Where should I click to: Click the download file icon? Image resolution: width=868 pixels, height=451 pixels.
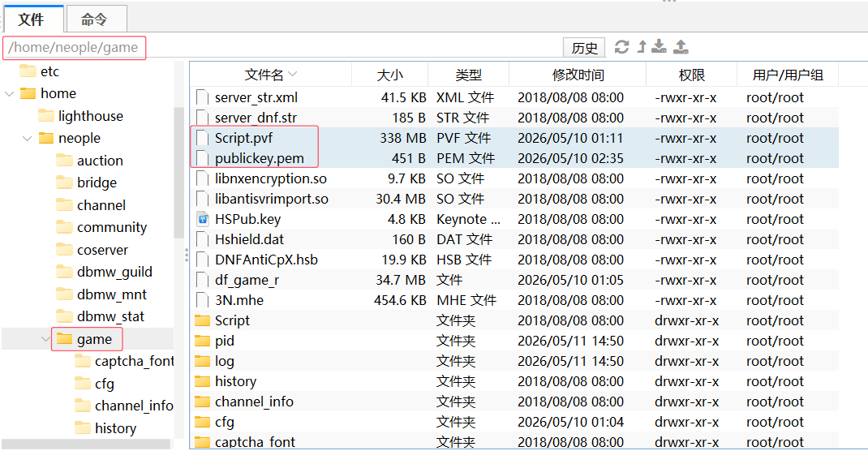(659, 46)
